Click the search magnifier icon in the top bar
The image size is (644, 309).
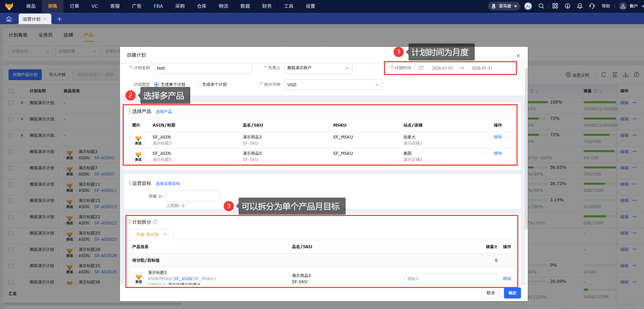[x=541, y=6]
